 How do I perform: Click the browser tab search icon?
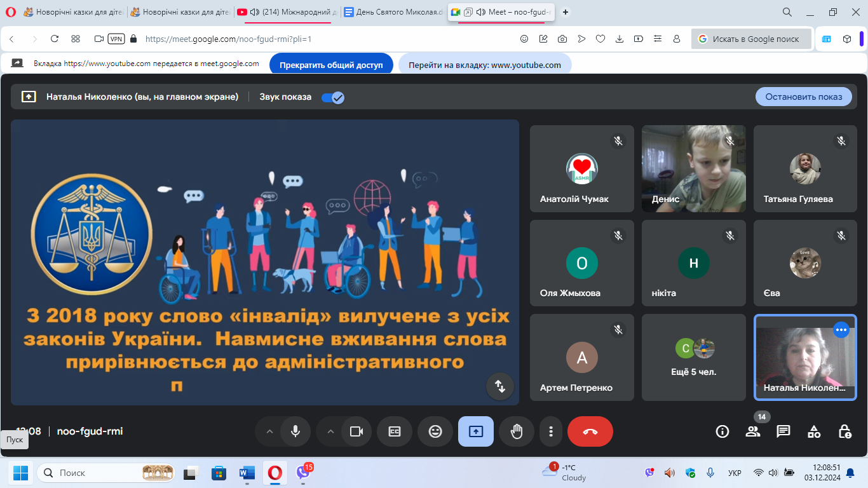[787, 12]
